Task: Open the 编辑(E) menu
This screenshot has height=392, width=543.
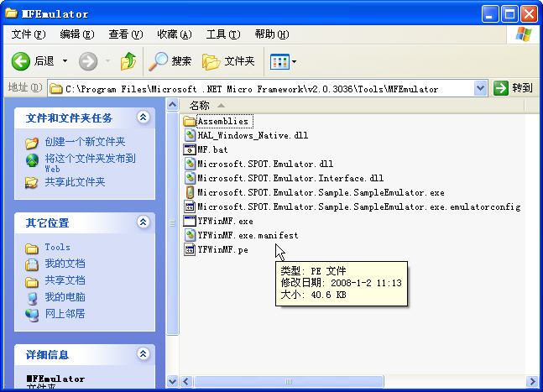Action: [77, 34]
